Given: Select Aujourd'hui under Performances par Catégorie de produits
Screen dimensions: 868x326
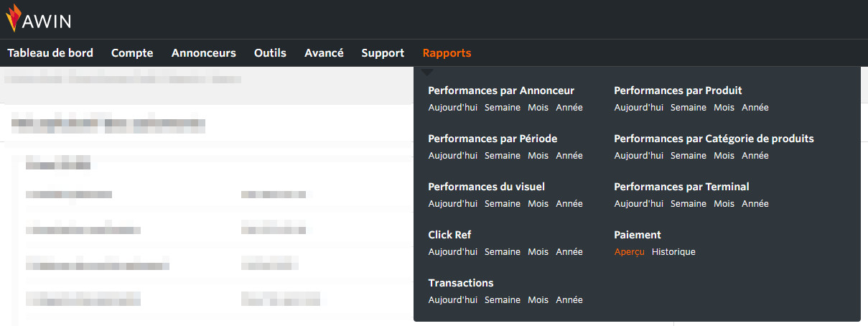Looking at the screenshot, I should pyautogui.click(x=639, y=156).
